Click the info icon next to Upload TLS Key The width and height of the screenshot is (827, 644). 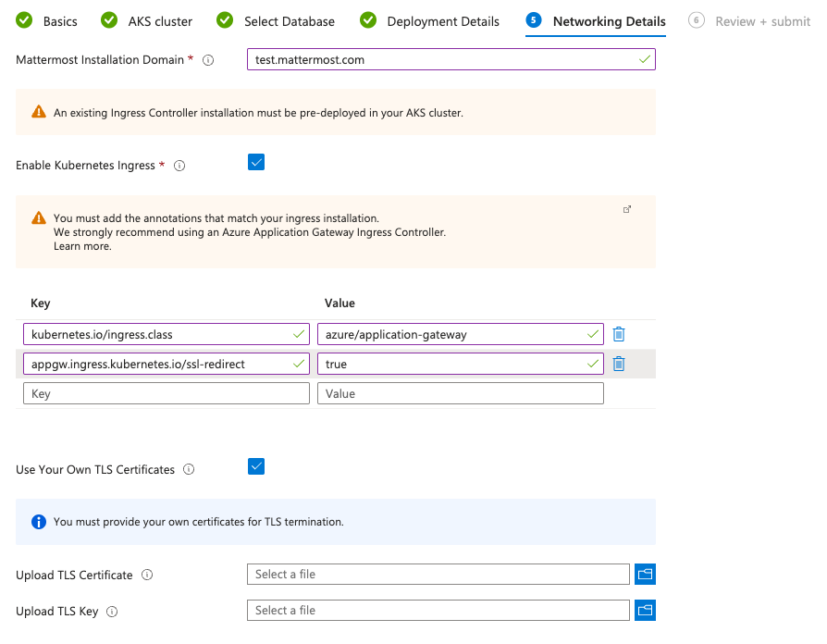[113, 612]
